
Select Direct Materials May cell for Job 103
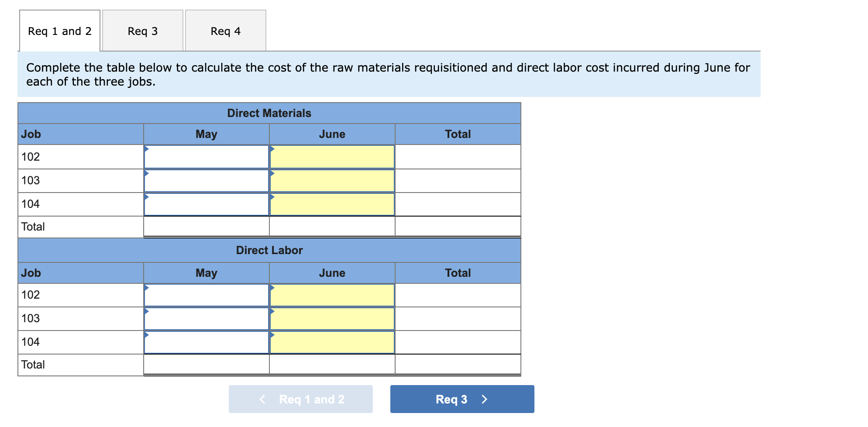[x=207, y=181]
